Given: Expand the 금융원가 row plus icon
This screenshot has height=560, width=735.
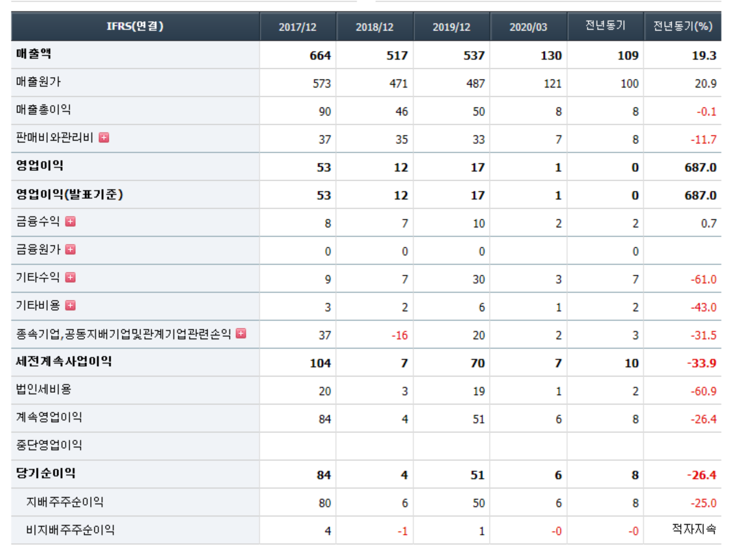Looking at the screenshot, I should pos(70,249).
